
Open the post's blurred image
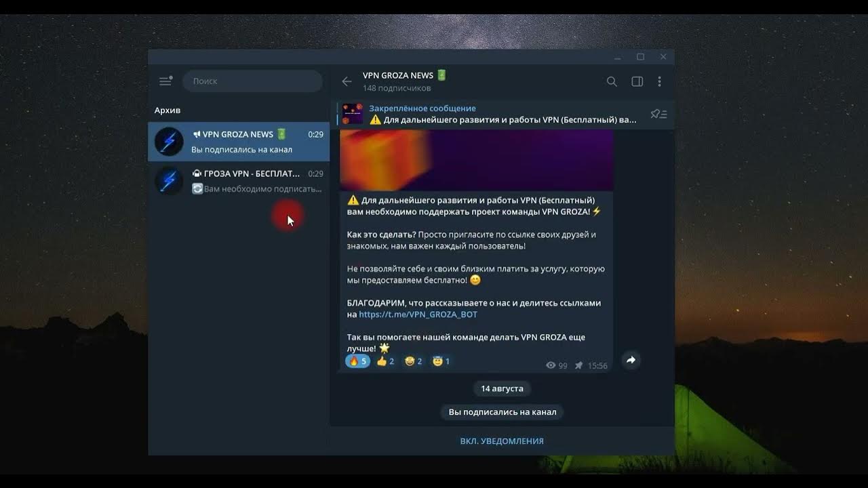tap(476, 160)
